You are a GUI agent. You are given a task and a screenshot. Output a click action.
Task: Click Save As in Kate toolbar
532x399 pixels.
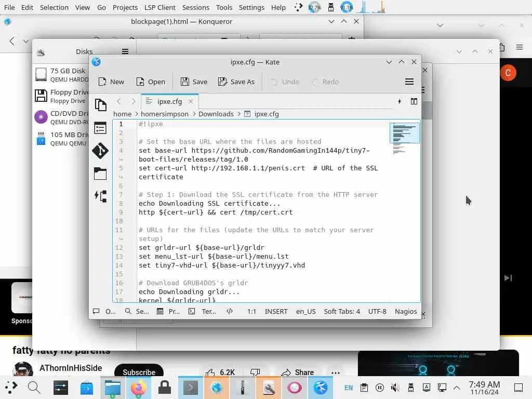tap(236, 82)
